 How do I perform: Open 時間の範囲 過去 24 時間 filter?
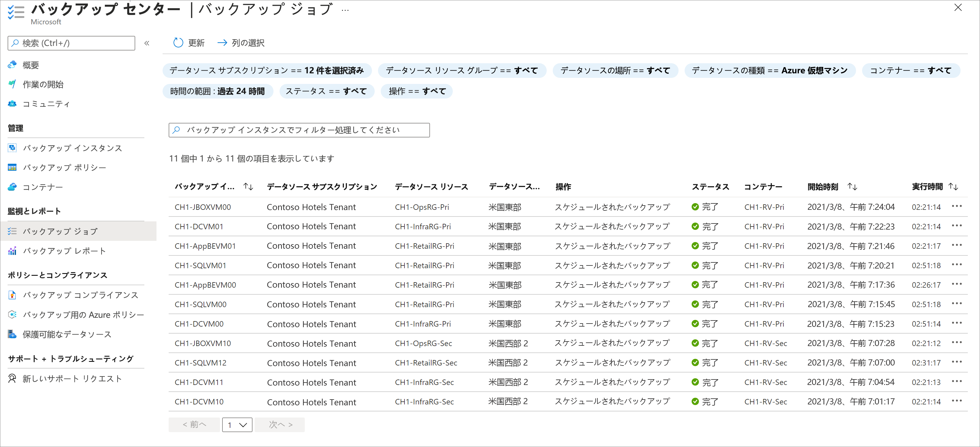tap(218, 91)
